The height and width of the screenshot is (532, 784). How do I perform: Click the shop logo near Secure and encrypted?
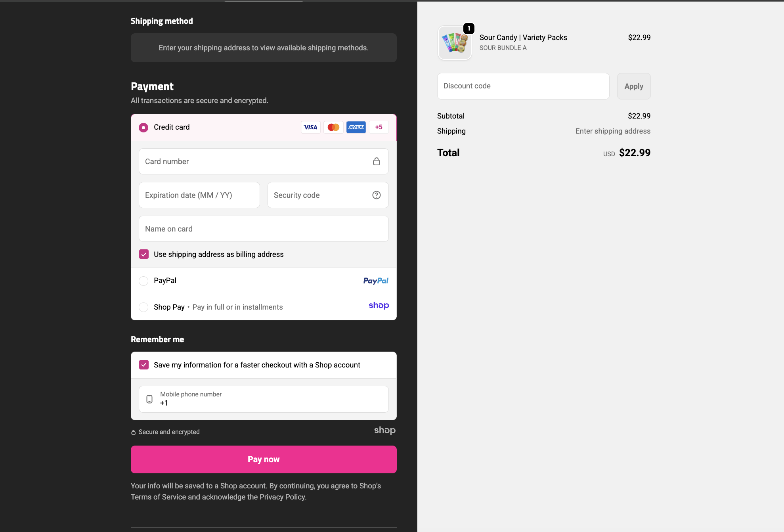[x=384, y=431]
